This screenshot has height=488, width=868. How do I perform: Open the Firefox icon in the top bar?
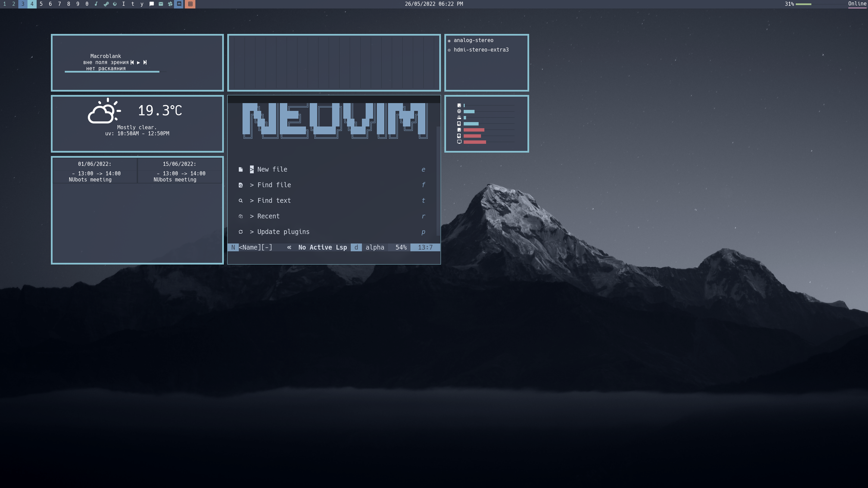[x=115, y=4]
